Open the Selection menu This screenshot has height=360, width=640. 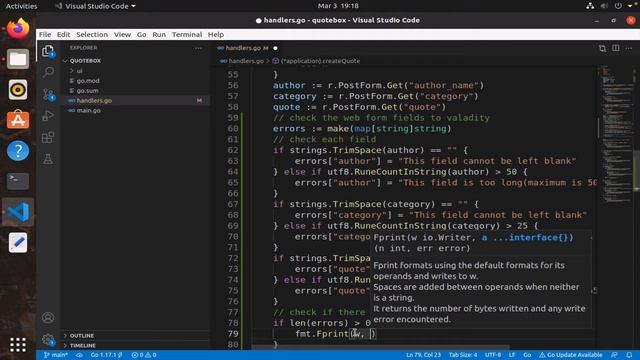92,35
